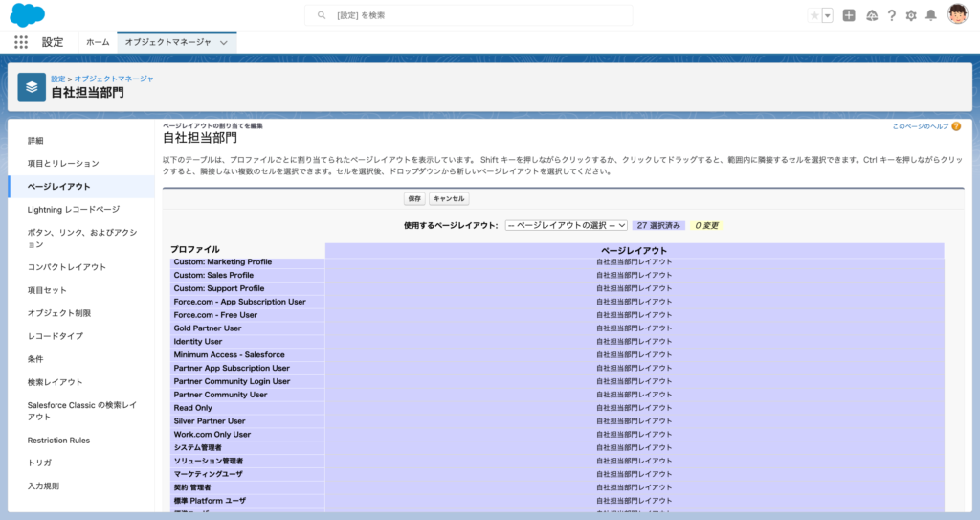Select layout cell for Gold Partner User
This screenshot has width=980, height=520.
pos(634,328)
